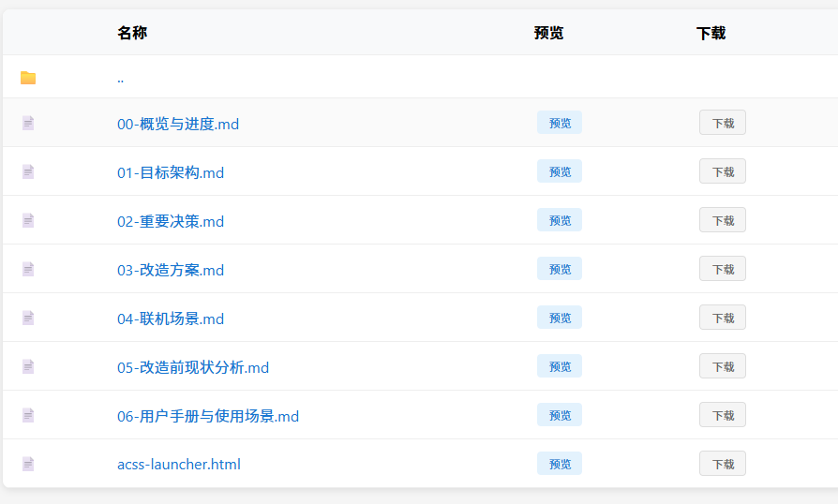
Task: Open the 06-用户手册与使用场景.md file link
Action: click(208, 416)
